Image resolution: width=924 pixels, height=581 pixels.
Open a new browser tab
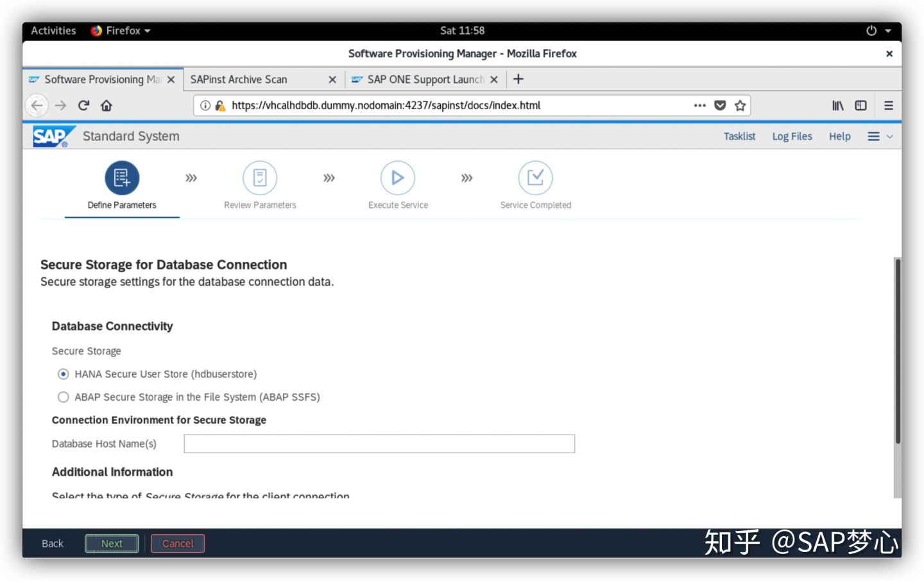point(518,79)
